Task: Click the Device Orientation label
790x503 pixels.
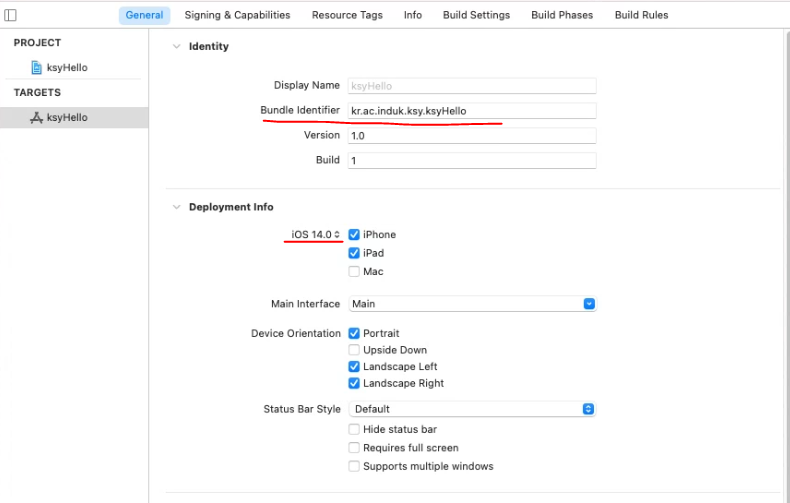Action: tap(296, 333)
